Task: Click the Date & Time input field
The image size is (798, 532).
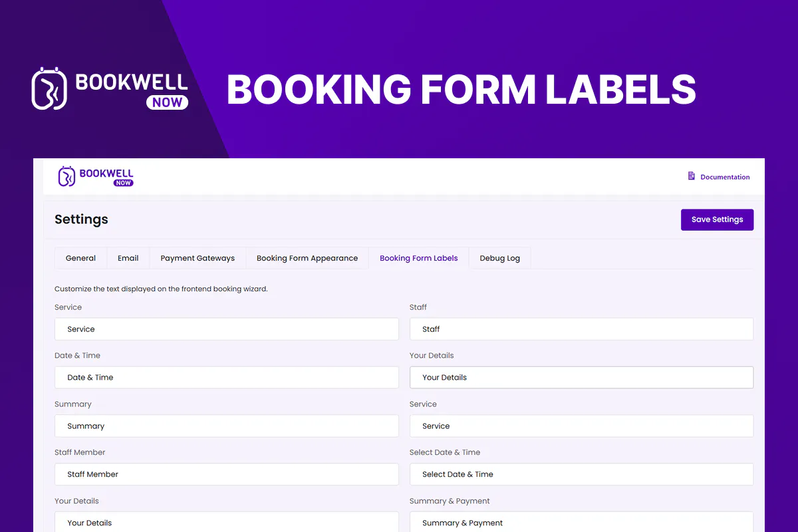Action: (x=227, y=378)
